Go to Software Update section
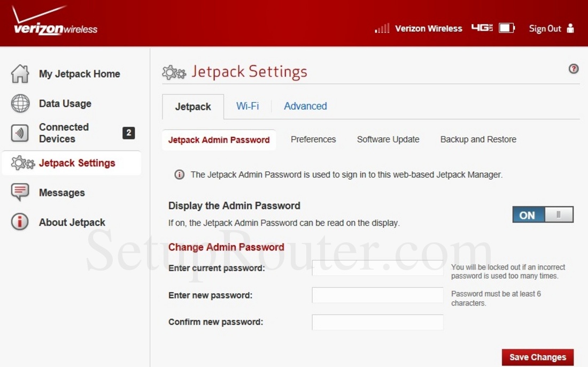588x367 pixels. [x=388, y=139]
